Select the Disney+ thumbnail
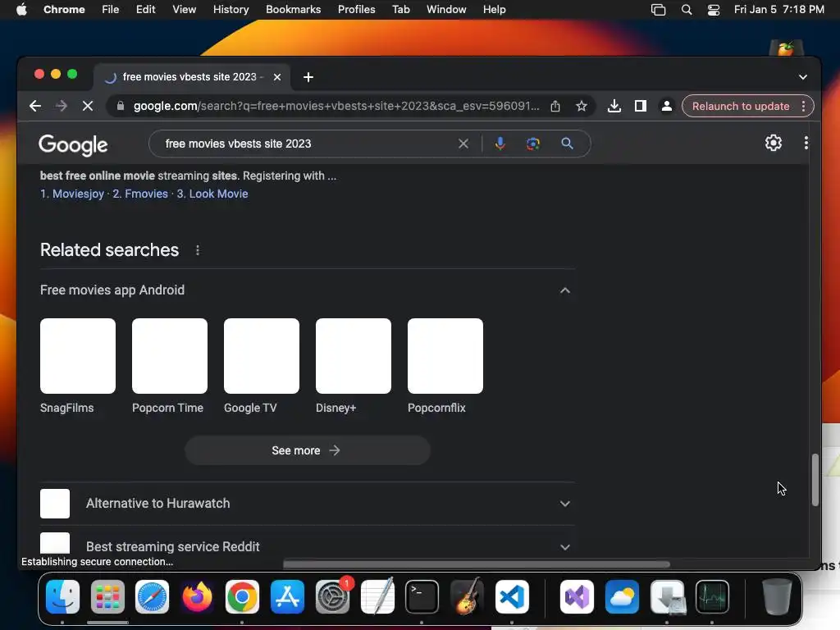Viewport: 840px width, 630px height. coord(354,356)
